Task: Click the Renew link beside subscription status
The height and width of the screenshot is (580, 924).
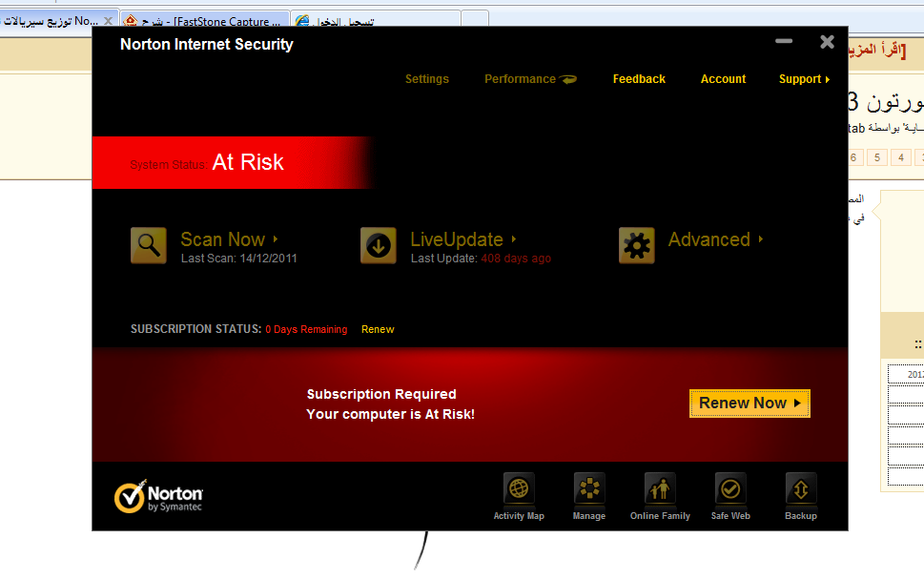Action: tap(378, 329)
